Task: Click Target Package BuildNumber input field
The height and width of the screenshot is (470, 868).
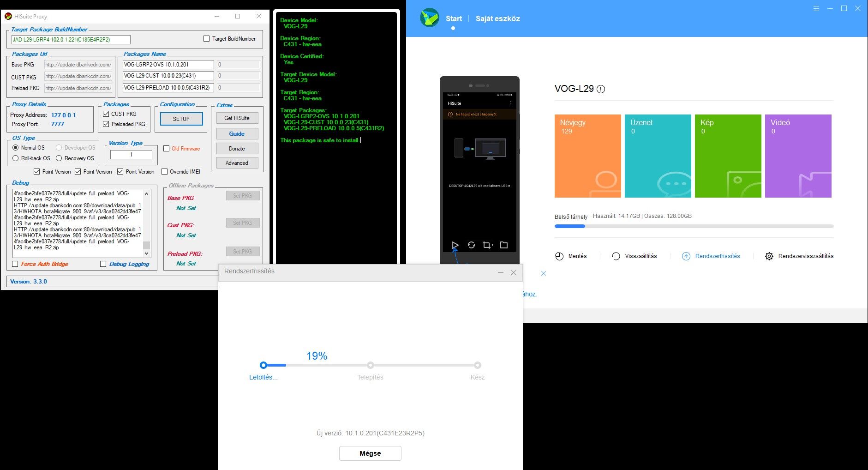Action: 71,40
